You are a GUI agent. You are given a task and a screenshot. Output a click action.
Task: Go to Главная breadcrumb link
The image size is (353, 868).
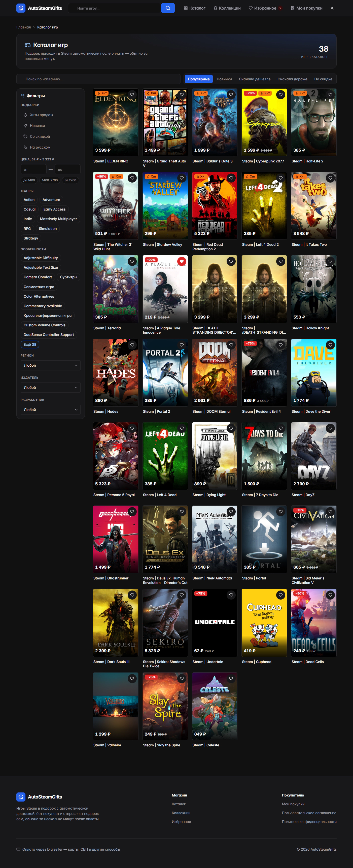point(24,27)
